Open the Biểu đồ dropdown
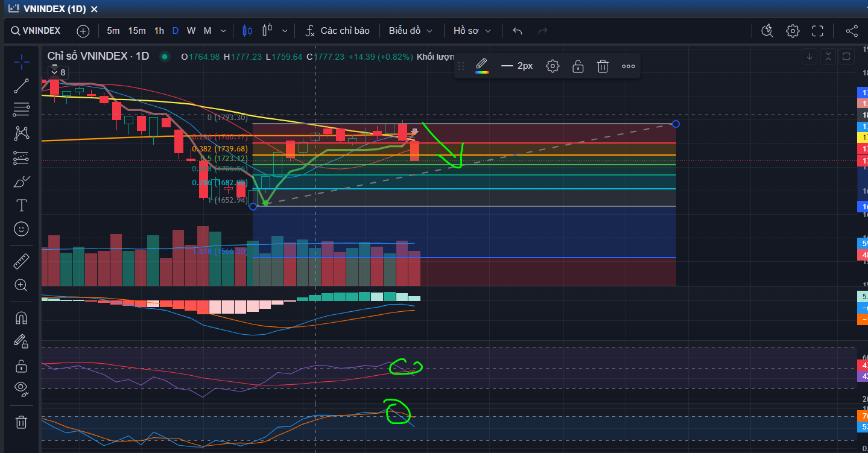Screen dimensions: 868x453 coord(411,31)
